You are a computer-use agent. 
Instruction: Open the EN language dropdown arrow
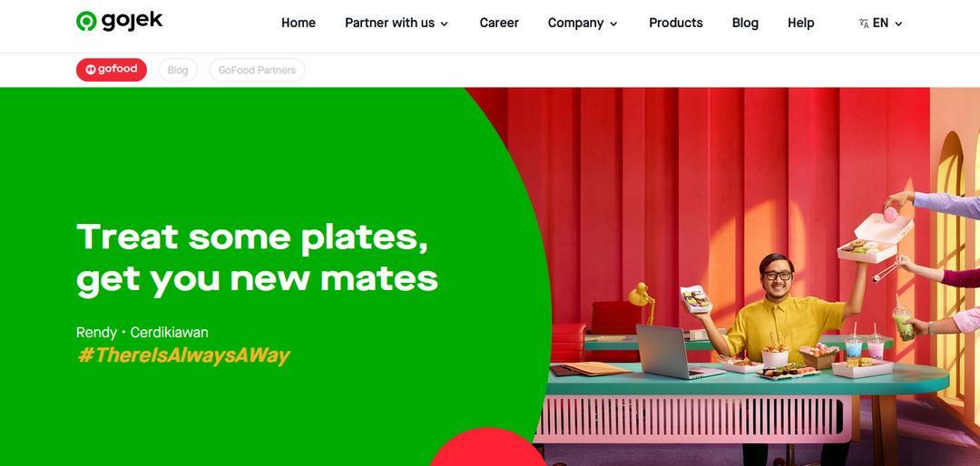point(898,24)
